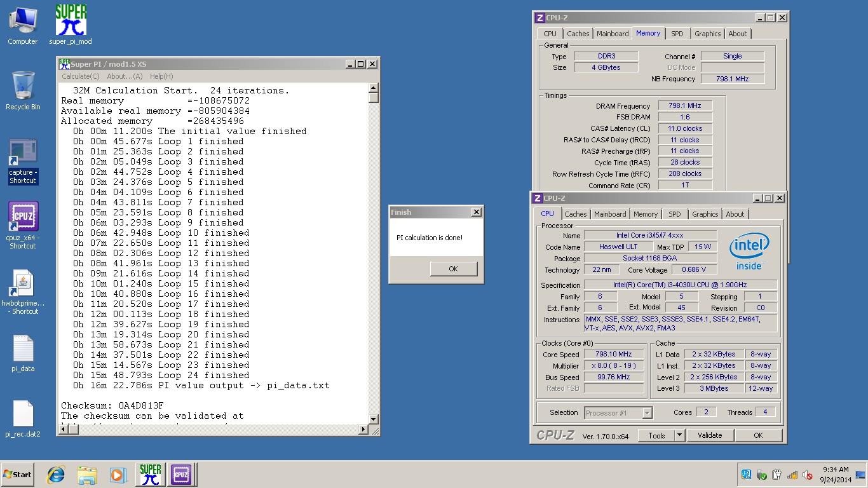Viewport: 868px width, 488px height.
Task: Open Caches tab in front CPU-Z window
Action: [576, 214]
